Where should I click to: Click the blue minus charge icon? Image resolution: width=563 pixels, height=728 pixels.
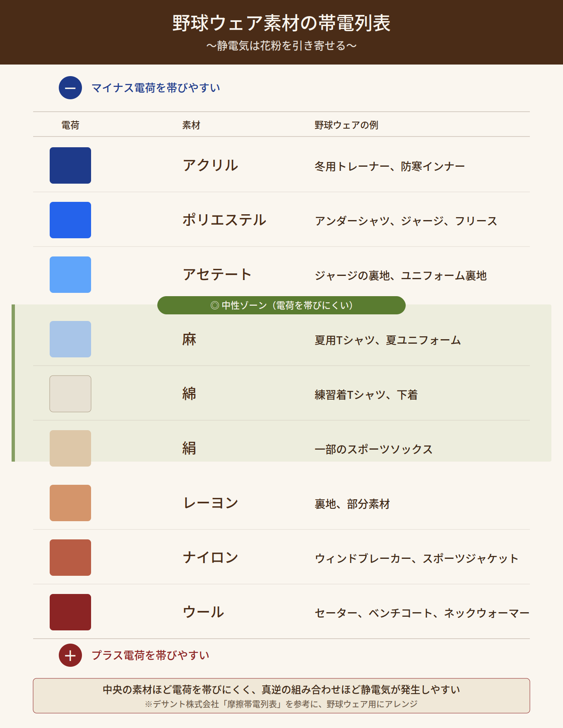click(70, 88)
